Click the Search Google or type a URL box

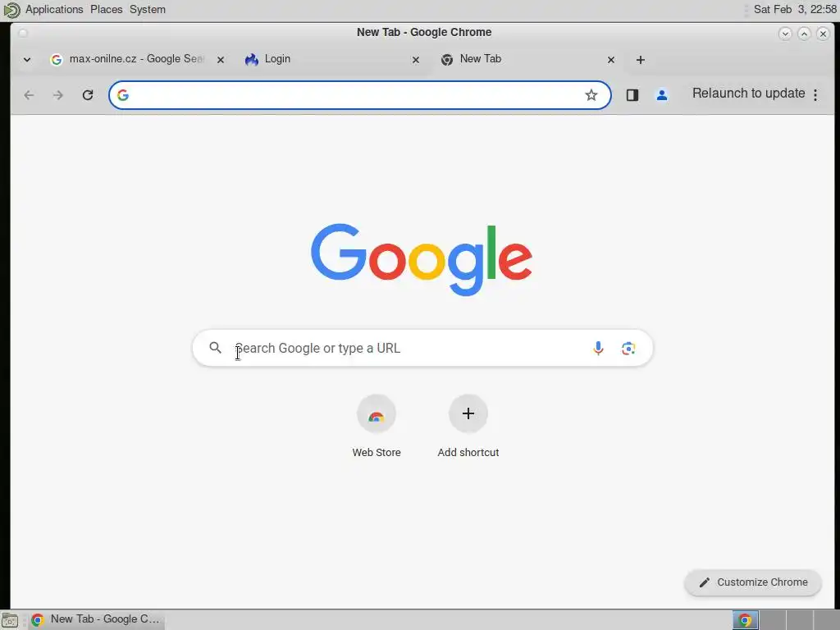pyautogui.click(x=422, y=348)
